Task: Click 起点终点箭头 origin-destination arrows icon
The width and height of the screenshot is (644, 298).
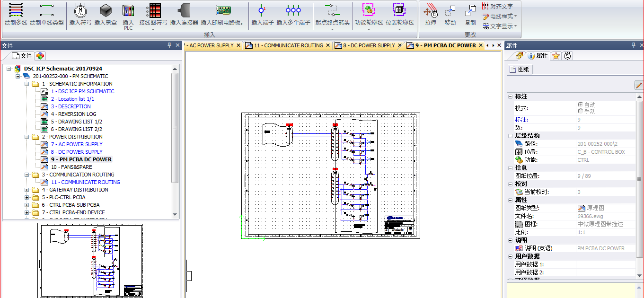Action: pyautogui.click(x=333, y=14)
